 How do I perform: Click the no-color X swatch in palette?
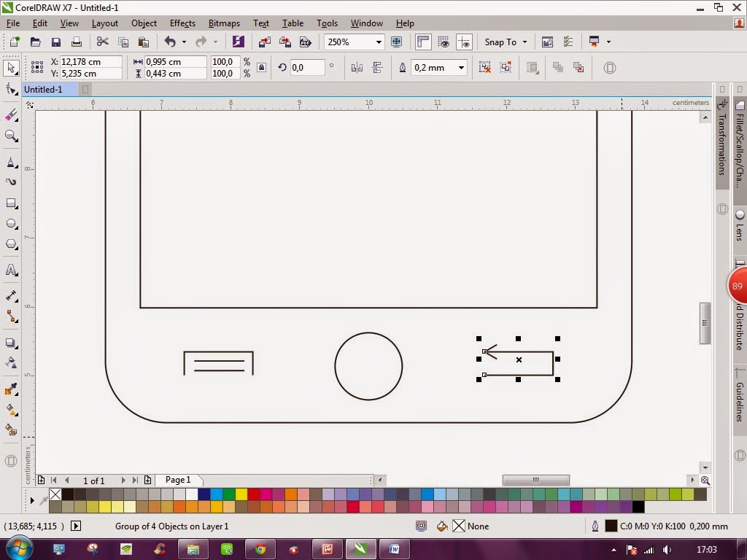click(x=55, y=494)
